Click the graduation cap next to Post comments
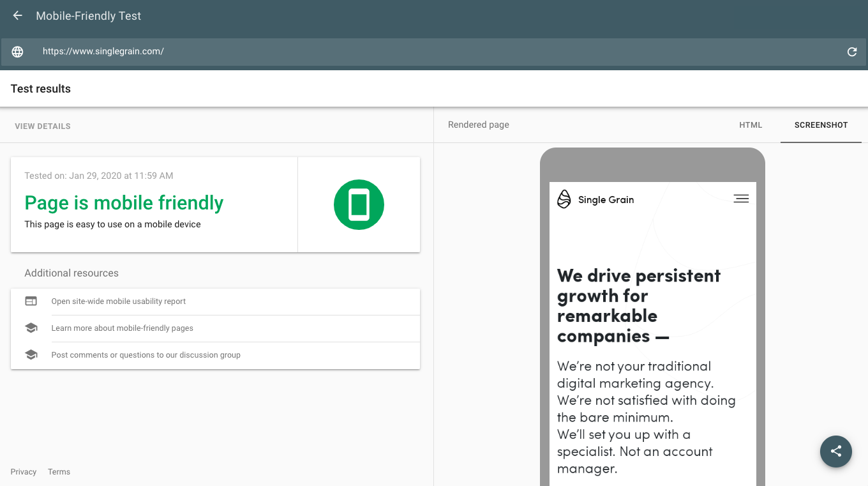The width and height of the screenshot is (868, 486). [x=31, y=354]
